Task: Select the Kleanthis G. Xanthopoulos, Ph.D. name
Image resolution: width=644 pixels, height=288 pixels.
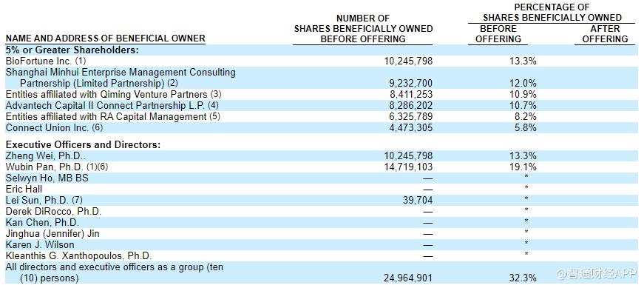Action: (78, 256)
